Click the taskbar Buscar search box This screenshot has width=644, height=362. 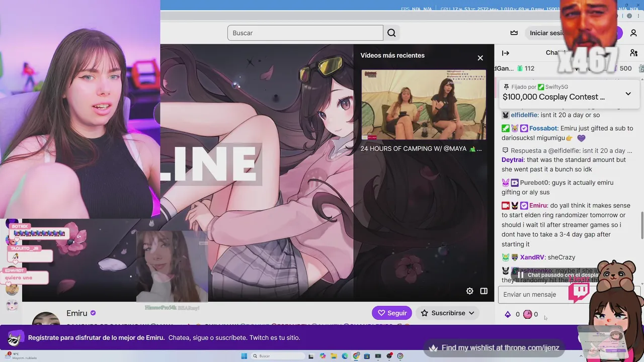tap(278, 356)
